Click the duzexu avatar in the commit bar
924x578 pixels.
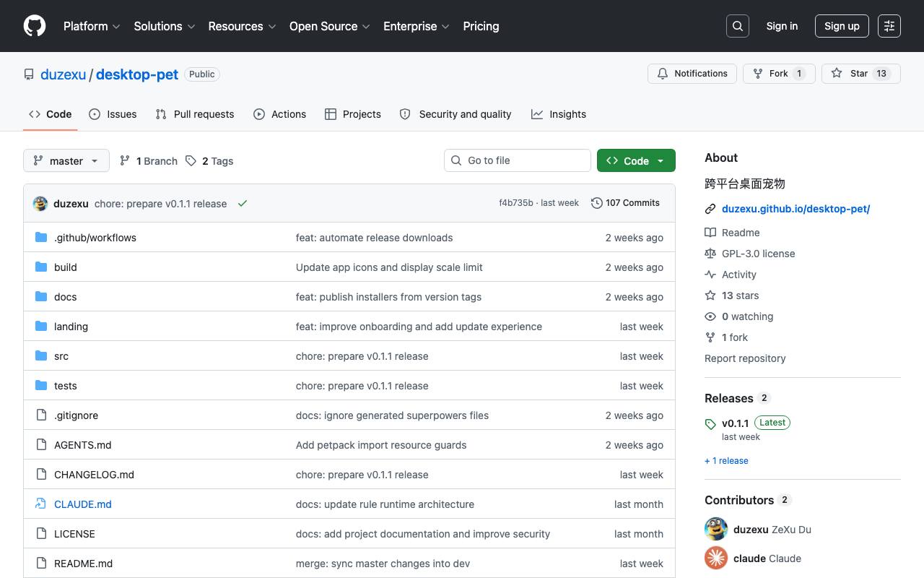point(40,204)
